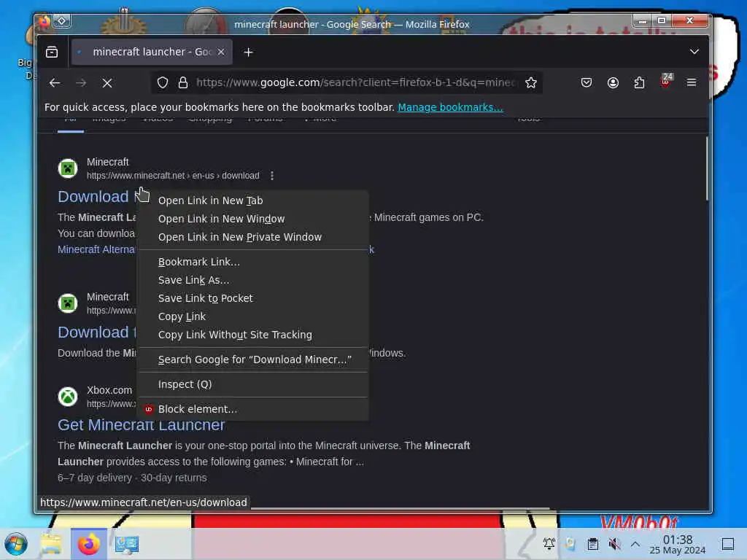Open the Windows Start button
Viewport: 747px width, 560px height.
[x=16, y=544]
